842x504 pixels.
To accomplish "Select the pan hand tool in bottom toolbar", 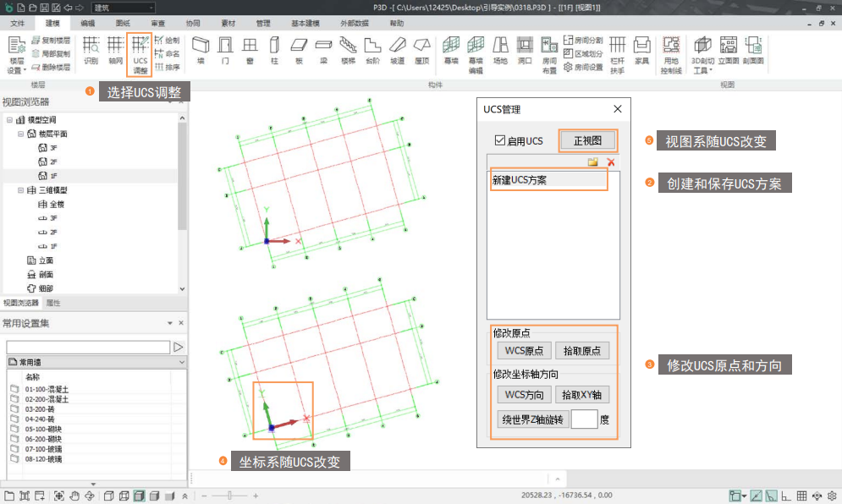I will [74, 496].
